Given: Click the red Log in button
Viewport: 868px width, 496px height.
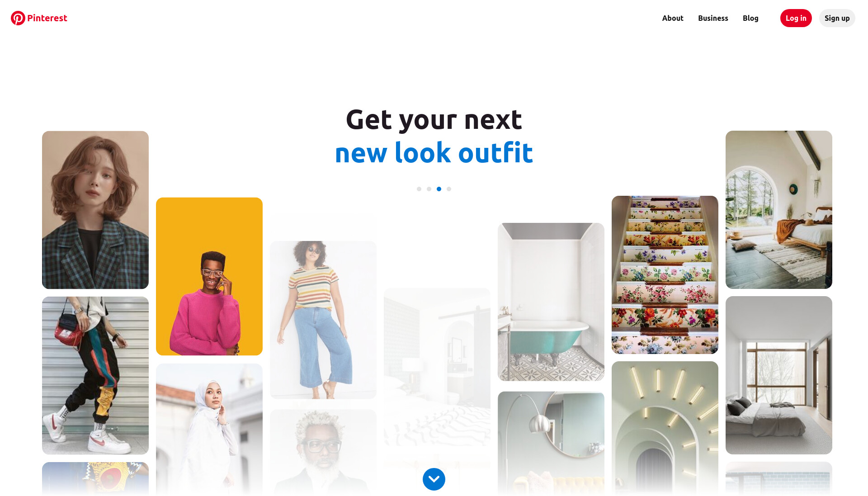Looking at the screenshot, I should point(796,18).
